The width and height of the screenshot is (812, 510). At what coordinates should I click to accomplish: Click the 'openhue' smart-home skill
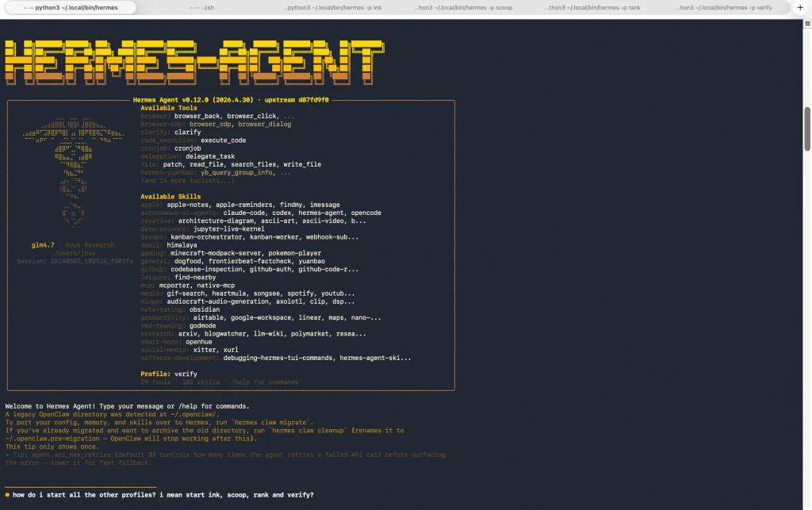[199, 342]
